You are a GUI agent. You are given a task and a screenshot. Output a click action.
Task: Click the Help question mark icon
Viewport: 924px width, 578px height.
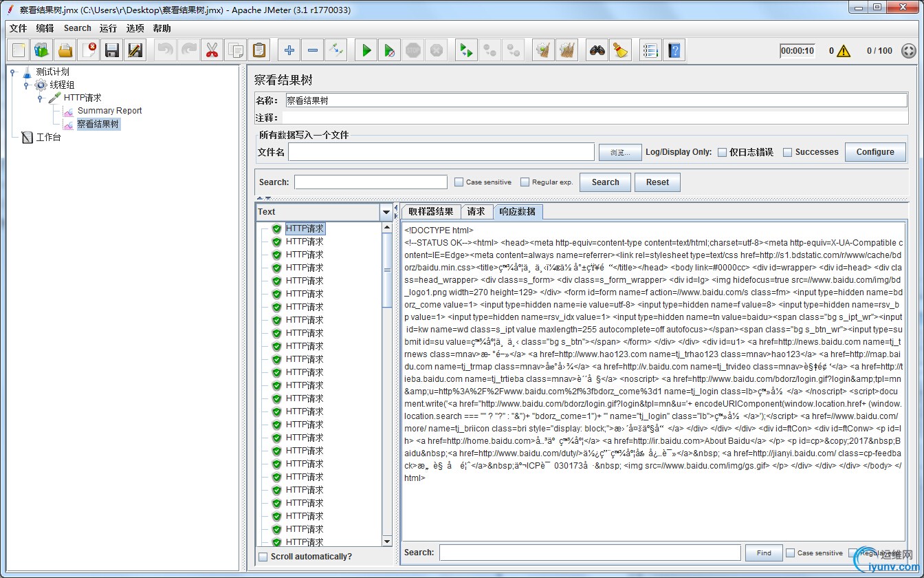pyautogui.click(x=674, y=50)
